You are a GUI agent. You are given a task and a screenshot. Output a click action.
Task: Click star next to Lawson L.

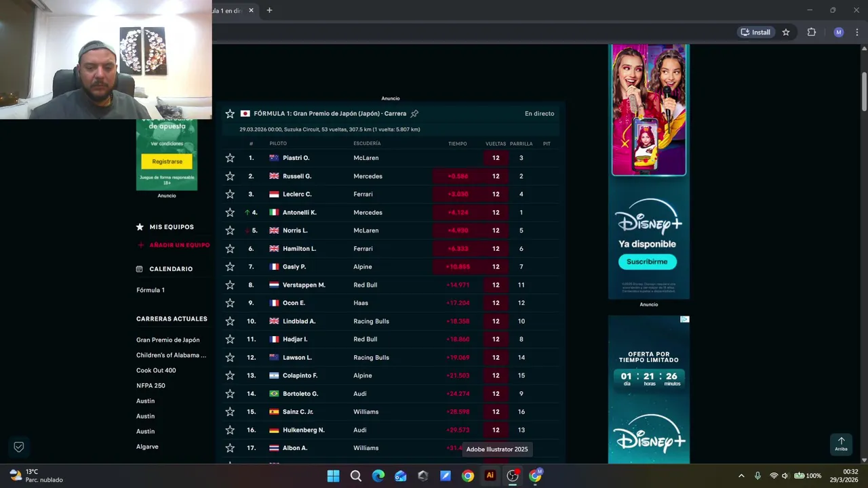(x=230, y=357)
